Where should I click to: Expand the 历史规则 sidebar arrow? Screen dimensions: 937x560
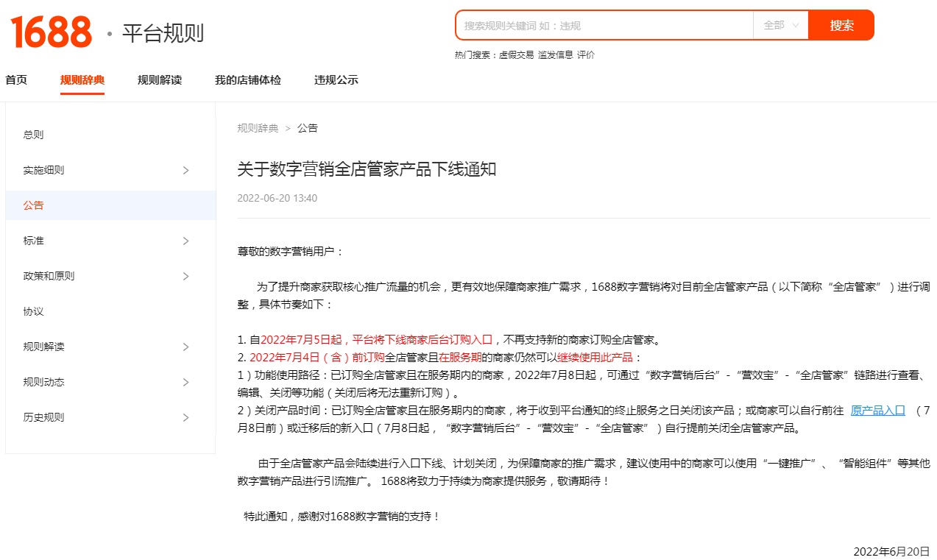[185, 417]
